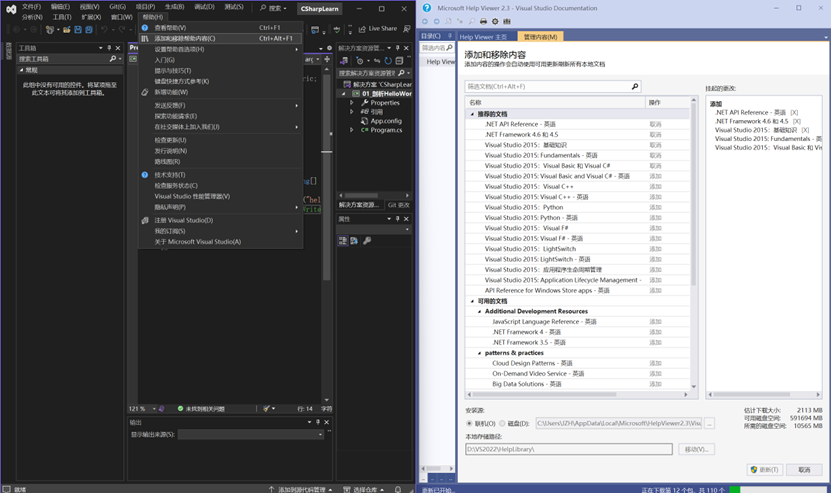Click the Help Viewer contents pane pin icon
Viewport: 831px width, 493px height.
click(450, 36)
